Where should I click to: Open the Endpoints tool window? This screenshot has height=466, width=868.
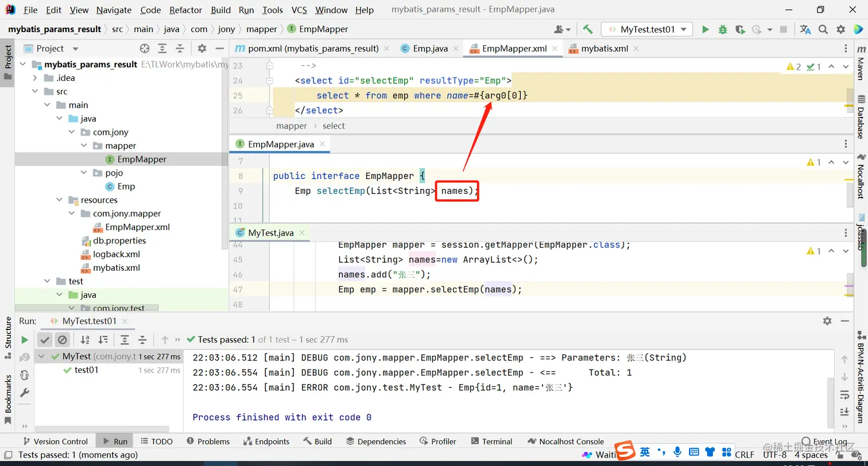click(x=266, y=441)
